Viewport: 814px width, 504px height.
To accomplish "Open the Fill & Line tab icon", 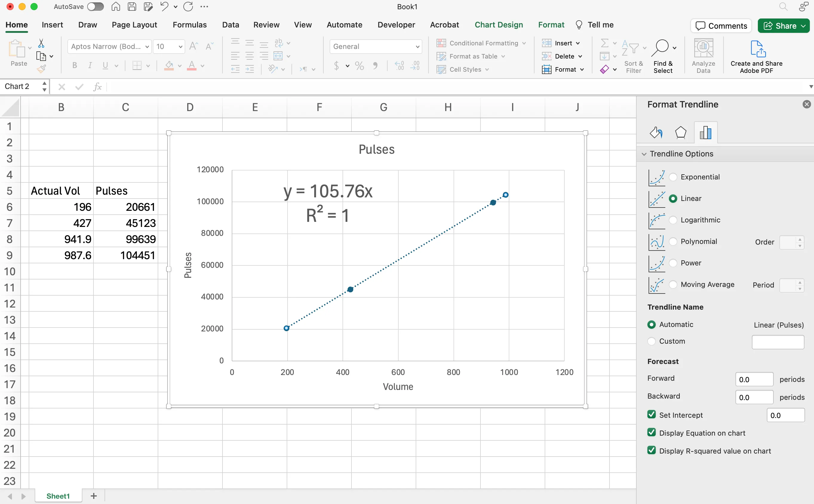I will pyautogui.click(x=656, y=133).
